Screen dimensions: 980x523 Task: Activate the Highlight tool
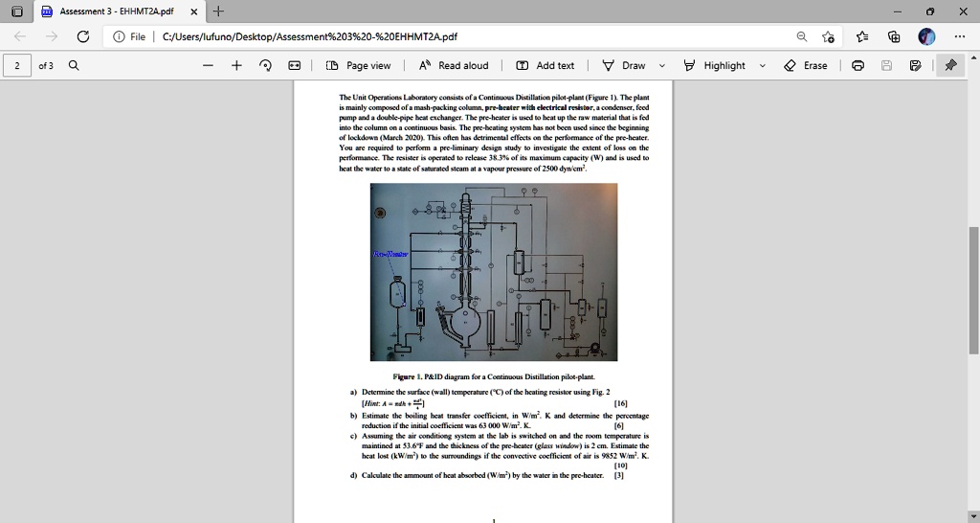(x=714, y=65)
